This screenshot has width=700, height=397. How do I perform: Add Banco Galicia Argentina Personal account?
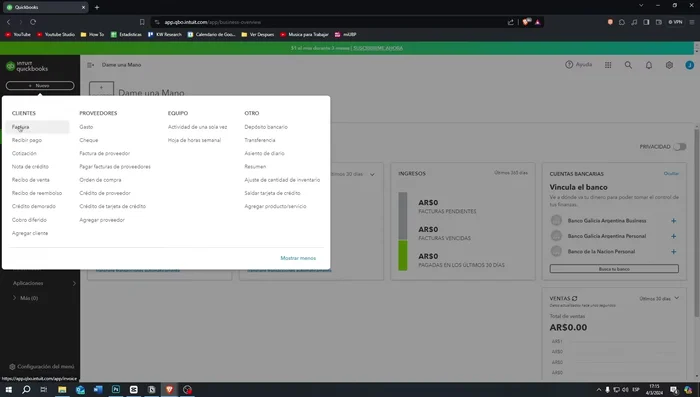673,236
